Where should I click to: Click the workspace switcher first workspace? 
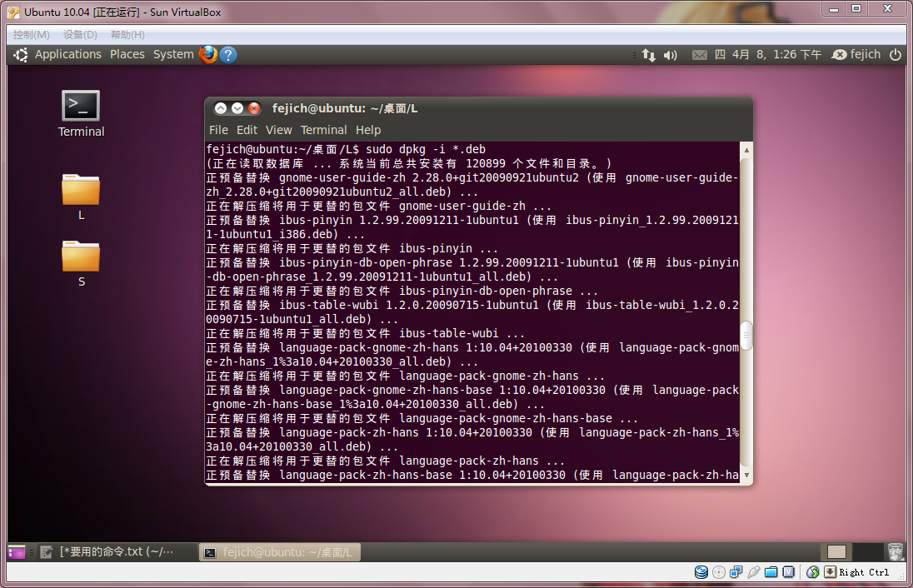[x=836, y=552]
